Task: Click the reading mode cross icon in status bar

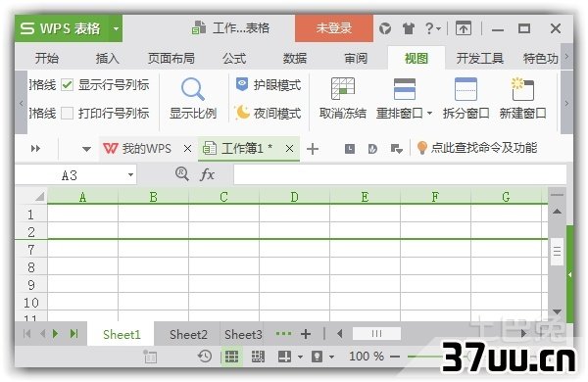Action: click(x=284, y=357)
